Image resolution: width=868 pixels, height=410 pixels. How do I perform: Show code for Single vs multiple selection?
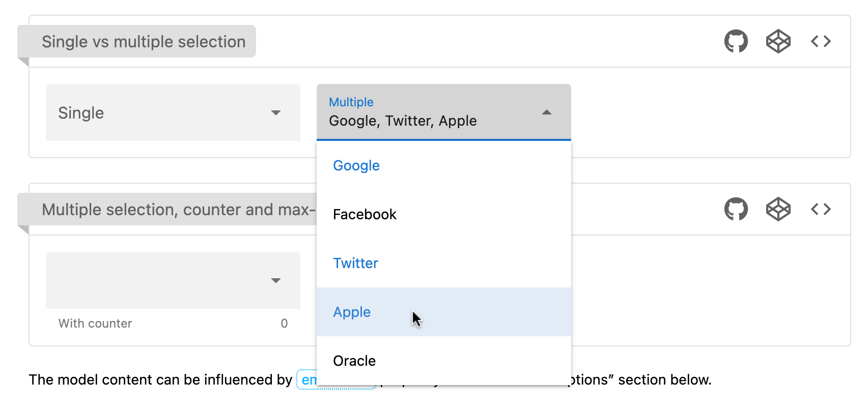pyautogui.click(x=821, y=41)
